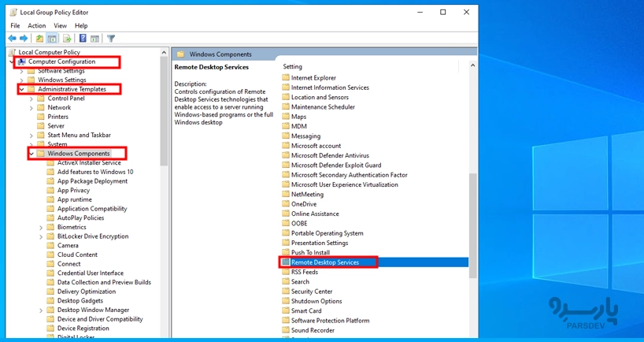Select Local Computer Policy root node
This screenshot has height=342, width=644.
point(49,52)
